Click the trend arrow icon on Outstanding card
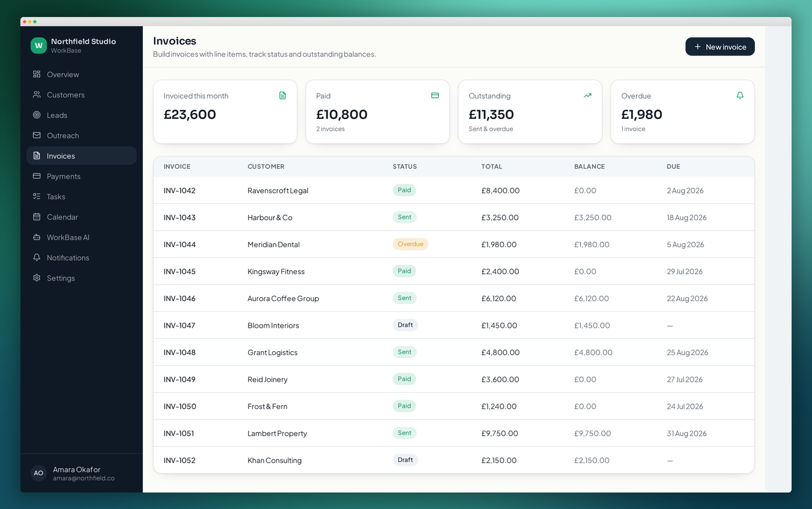Screen dimensions: 812x509 [587, 96]
